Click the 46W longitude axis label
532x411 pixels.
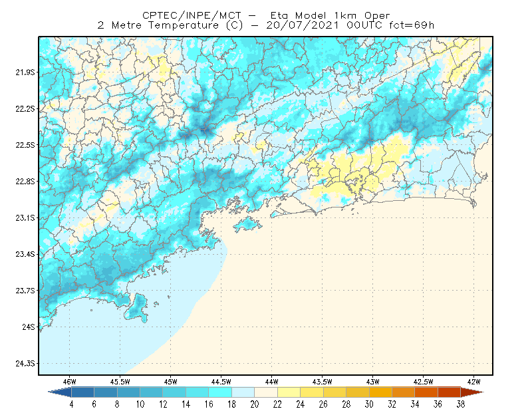point(70,382)
